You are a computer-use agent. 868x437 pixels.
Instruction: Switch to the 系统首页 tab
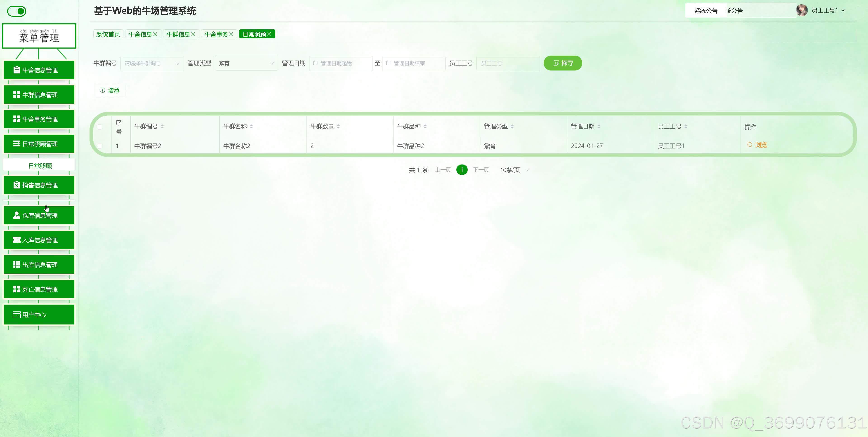pyautogui.click(x=108, y=34)
